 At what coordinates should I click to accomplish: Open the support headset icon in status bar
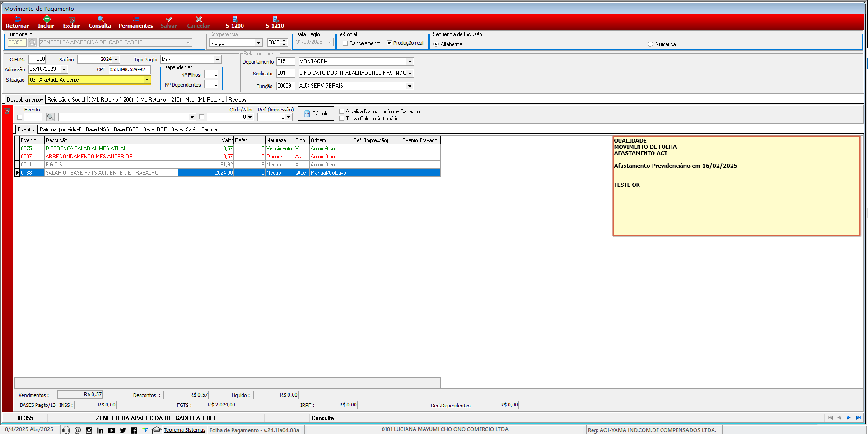click(66, 430)
